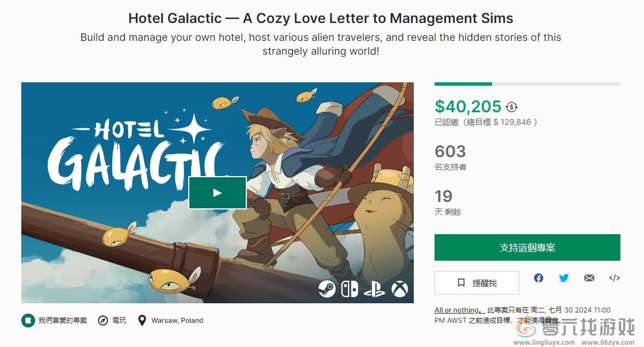Open the 我們喜愛的專案 badge link

point(55,321)
